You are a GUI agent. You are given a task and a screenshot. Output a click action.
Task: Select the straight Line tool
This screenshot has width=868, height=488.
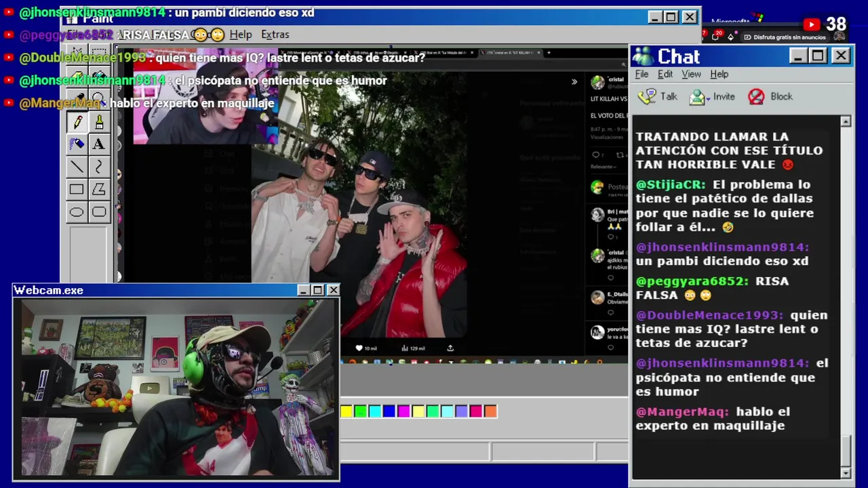point(77,167)
